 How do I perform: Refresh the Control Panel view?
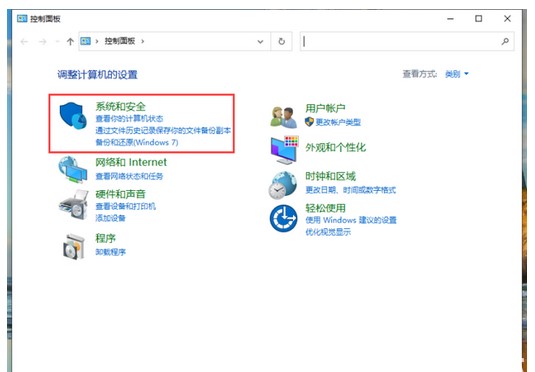281,41
